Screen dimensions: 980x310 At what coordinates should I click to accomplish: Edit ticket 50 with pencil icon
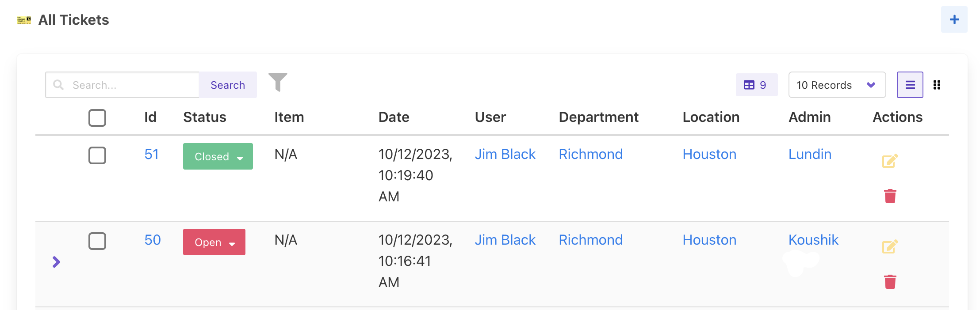(x=890, y=246)
